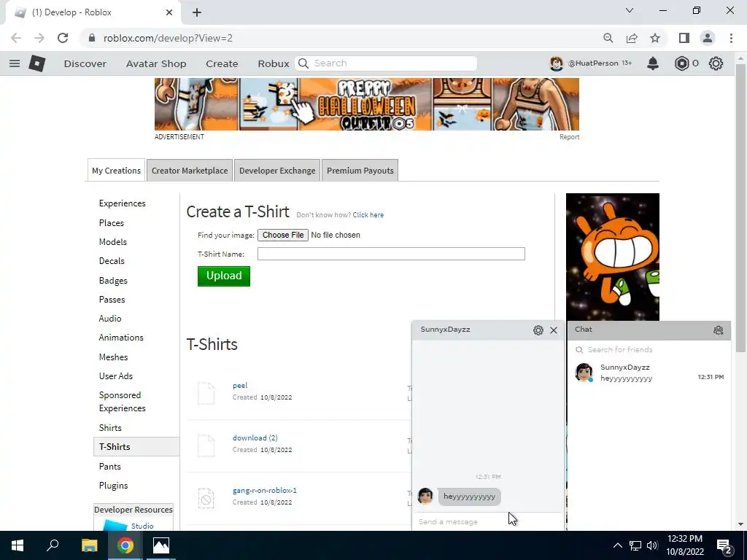Image resolution: width=747 pixels, height=560 pixels.
Task: Open Windows taskbar search
Action: click(53, 545)
